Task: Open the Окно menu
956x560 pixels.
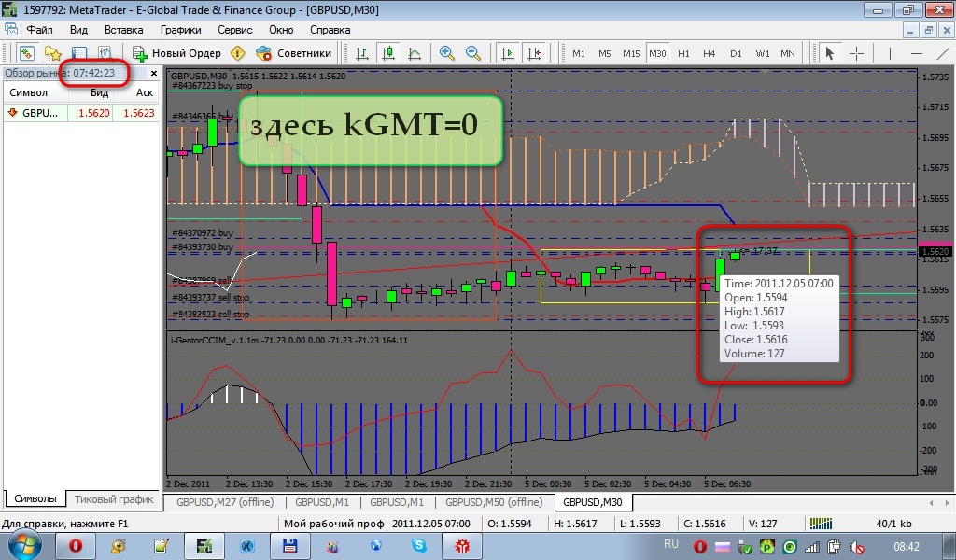Action: coord(281,29)
